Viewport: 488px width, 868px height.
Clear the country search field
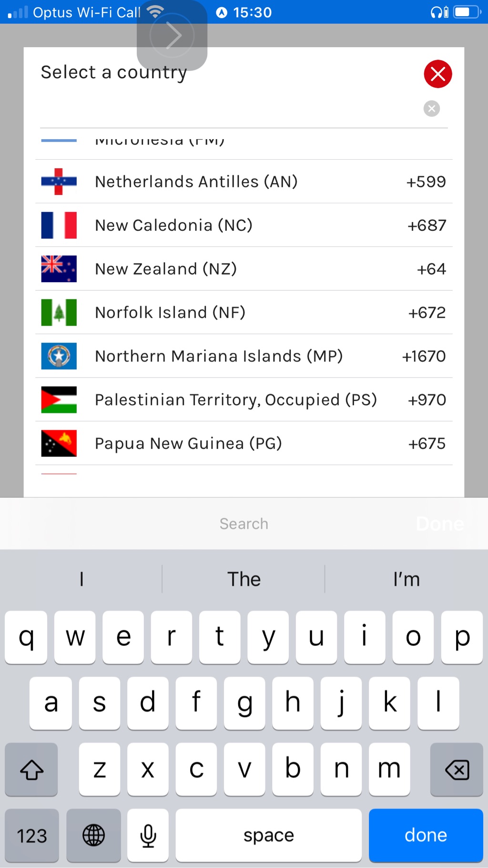(x=431, y=109)
